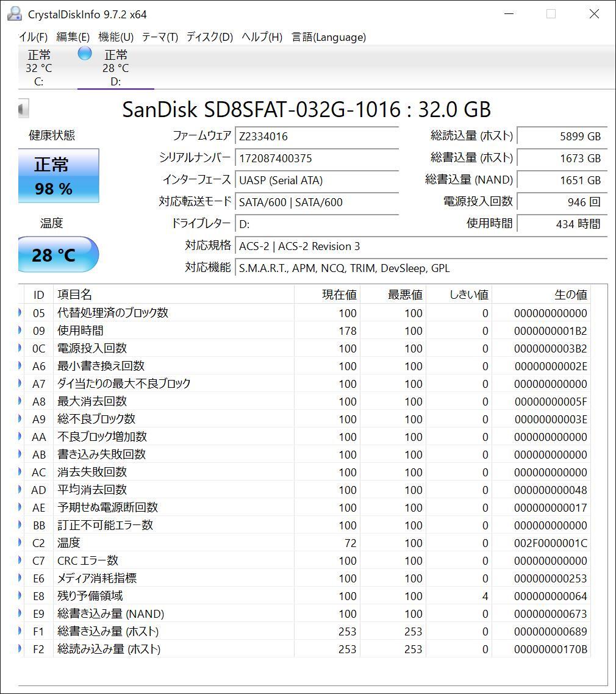Image resolution: width=616 pixels, height=694 pixels.
Task: Open the 言語(Language) menu
Action: 329,37
